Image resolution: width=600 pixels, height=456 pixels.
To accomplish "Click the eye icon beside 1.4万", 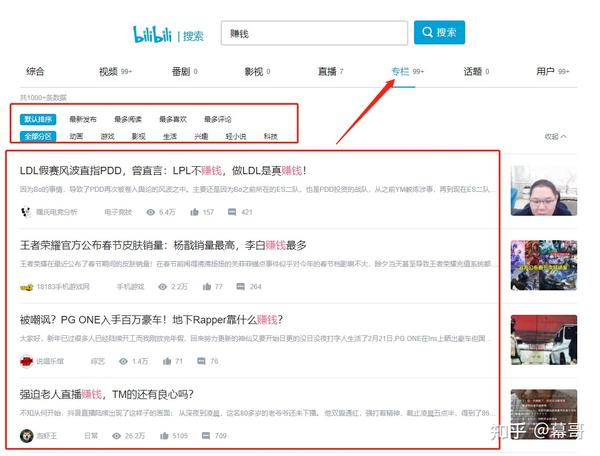I will point(123,361).
